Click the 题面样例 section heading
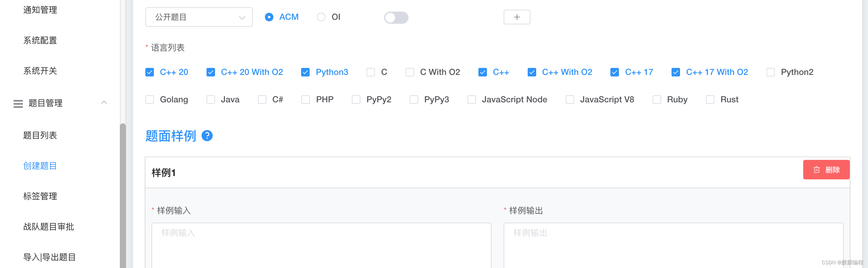This screenshot has width=868, height=268. pos(171,136)
